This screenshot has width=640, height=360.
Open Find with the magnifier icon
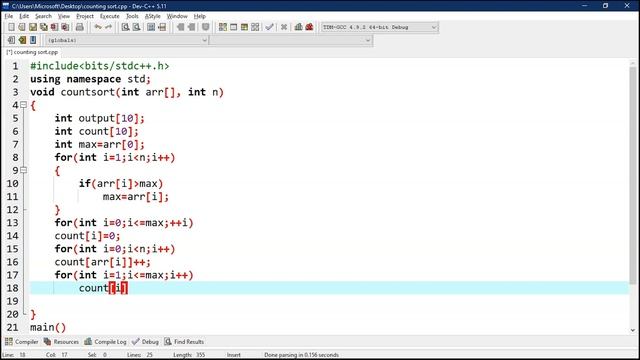coord(126,27)
